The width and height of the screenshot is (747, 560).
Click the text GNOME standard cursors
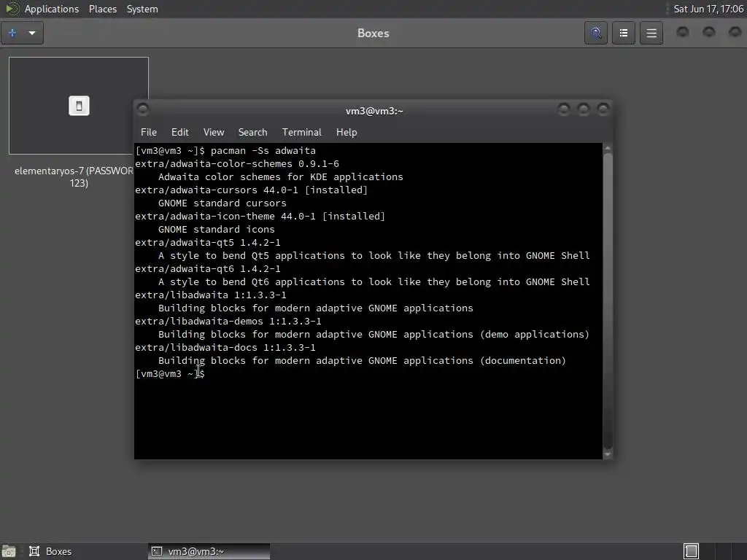click(x=222, y=203)
